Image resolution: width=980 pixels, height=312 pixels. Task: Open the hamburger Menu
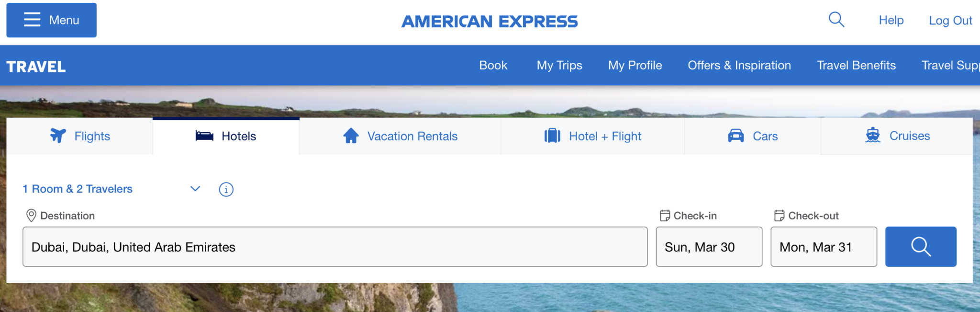click(x=51, y=20)
